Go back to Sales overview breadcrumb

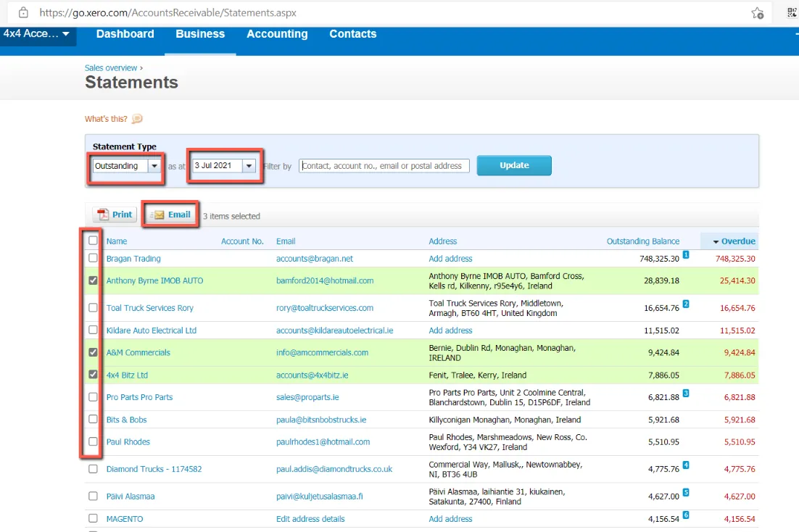[x=111, y=68]
